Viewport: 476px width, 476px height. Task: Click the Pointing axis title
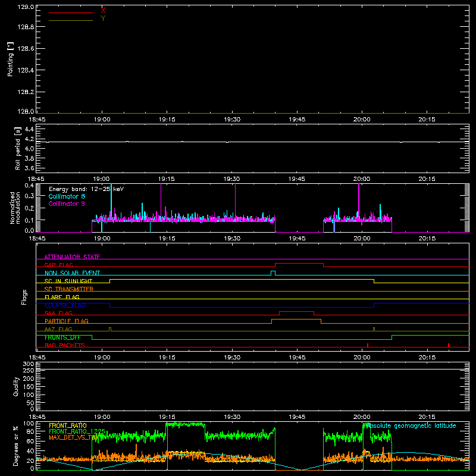tap(10, 59)
